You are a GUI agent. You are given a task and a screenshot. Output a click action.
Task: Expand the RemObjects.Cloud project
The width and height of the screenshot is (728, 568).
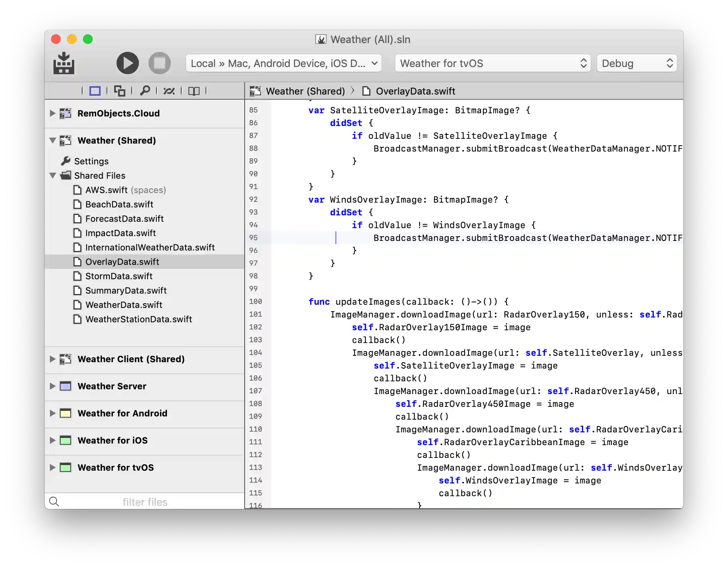pyautogui.click(x=52, y=113)
